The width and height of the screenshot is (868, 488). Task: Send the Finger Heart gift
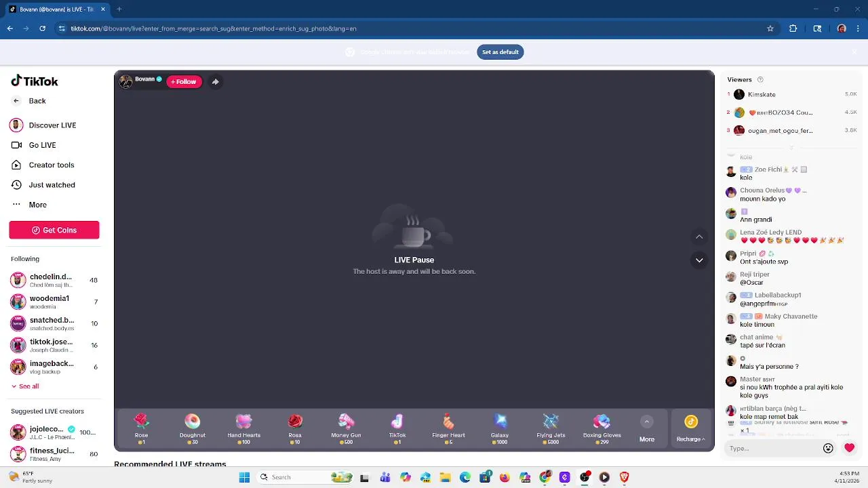(448, 428)
